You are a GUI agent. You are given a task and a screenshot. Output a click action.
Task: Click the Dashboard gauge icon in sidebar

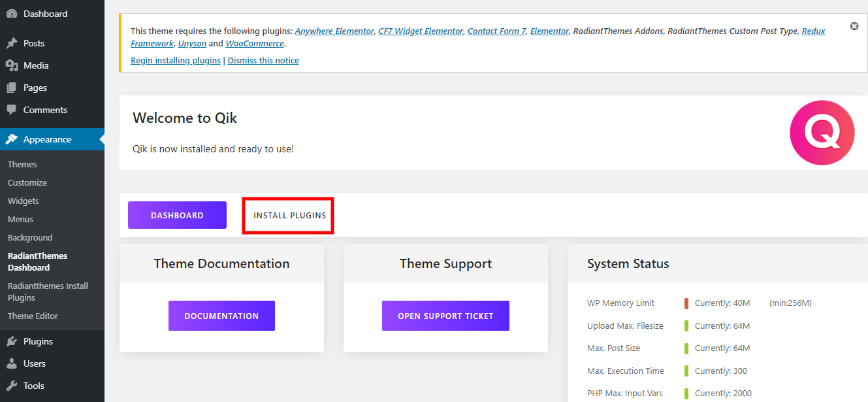click(12, 14)
